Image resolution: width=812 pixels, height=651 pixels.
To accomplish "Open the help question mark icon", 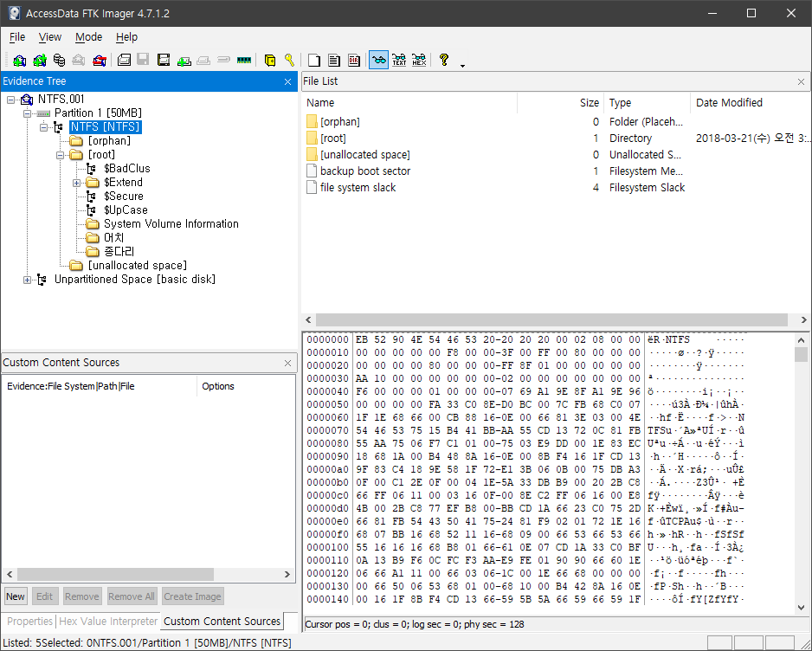I will pos(444,60).
